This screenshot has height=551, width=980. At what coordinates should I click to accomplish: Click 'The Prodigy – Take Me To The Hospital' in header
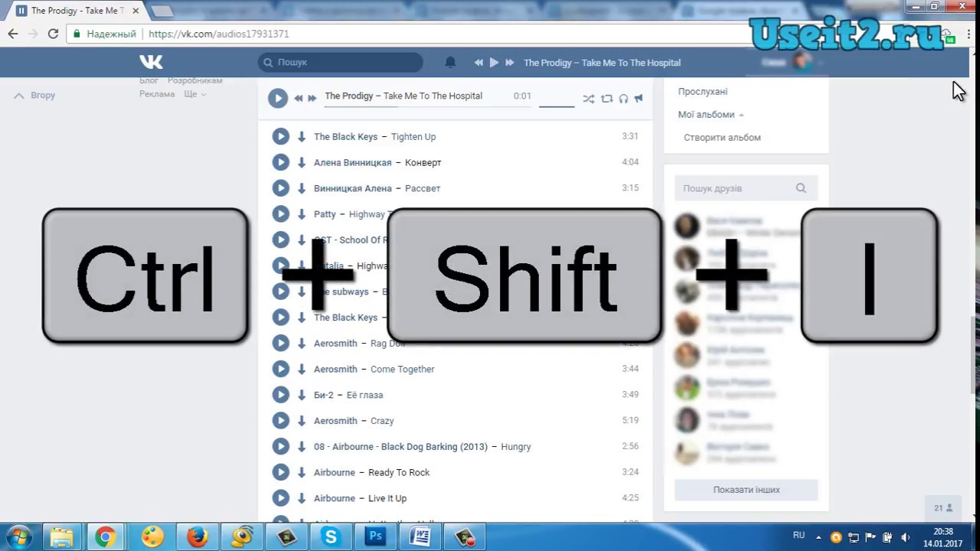pyautogui.click(x=602, y=63)
